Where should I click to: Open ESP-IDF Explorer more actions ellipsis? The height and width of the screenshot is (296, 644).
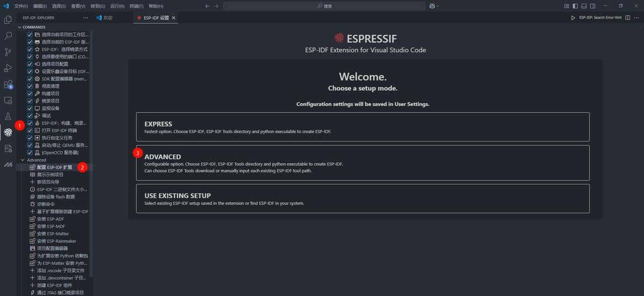[x=85, y=18]
